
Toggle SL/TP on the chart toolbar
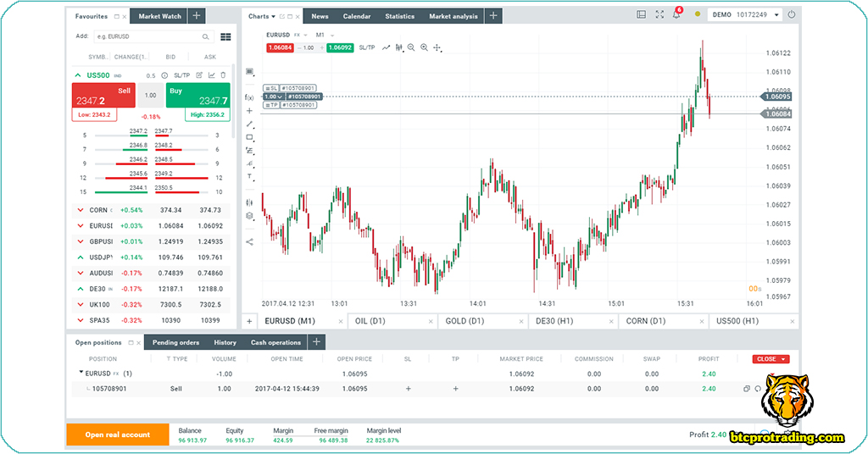[367, 48]
